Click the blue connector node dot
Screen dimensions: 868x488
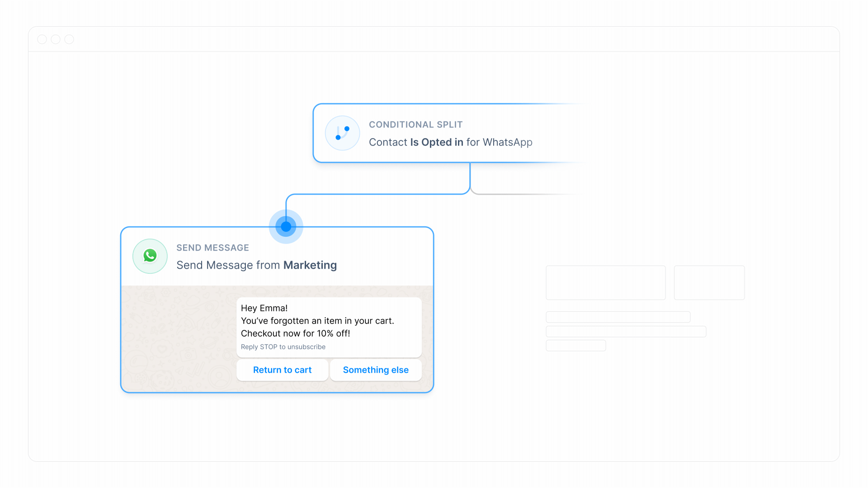click(x=286, y=226)
